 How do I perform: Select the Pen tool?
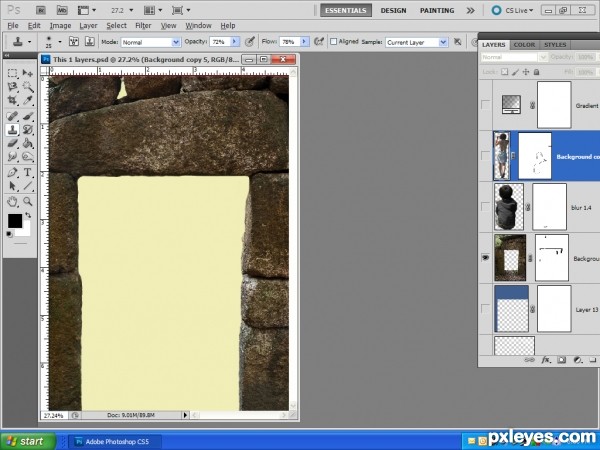12,172
